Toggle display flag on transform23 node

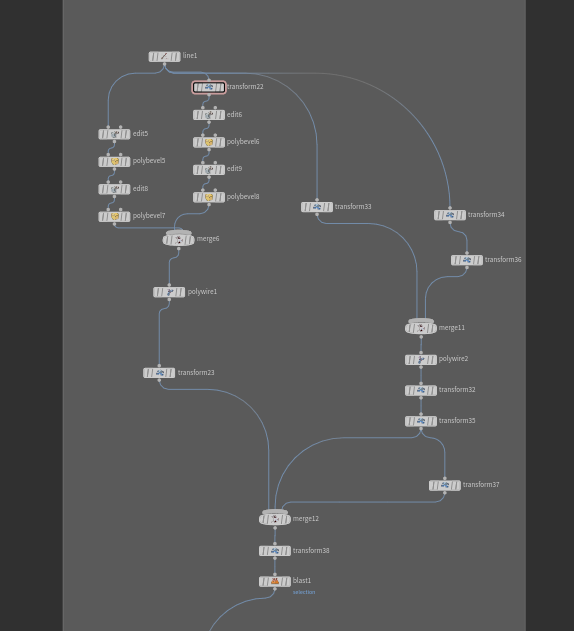pyautogui.click(x=172, y=373)
